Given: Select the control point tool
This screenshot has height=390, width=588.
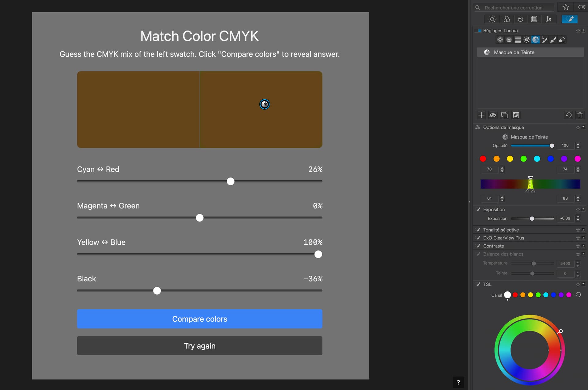Looking at the screenshot, I should click(x=500, y=40).
